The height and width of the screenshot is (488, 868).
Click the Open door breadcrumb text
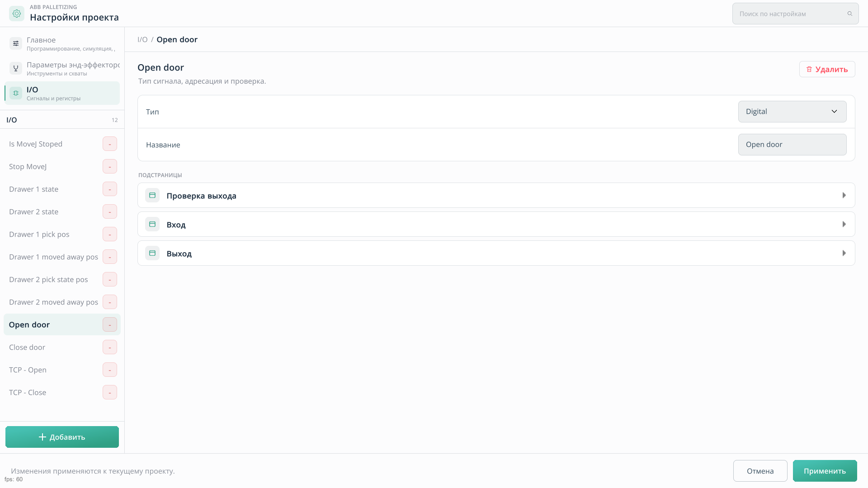(177, 39)
